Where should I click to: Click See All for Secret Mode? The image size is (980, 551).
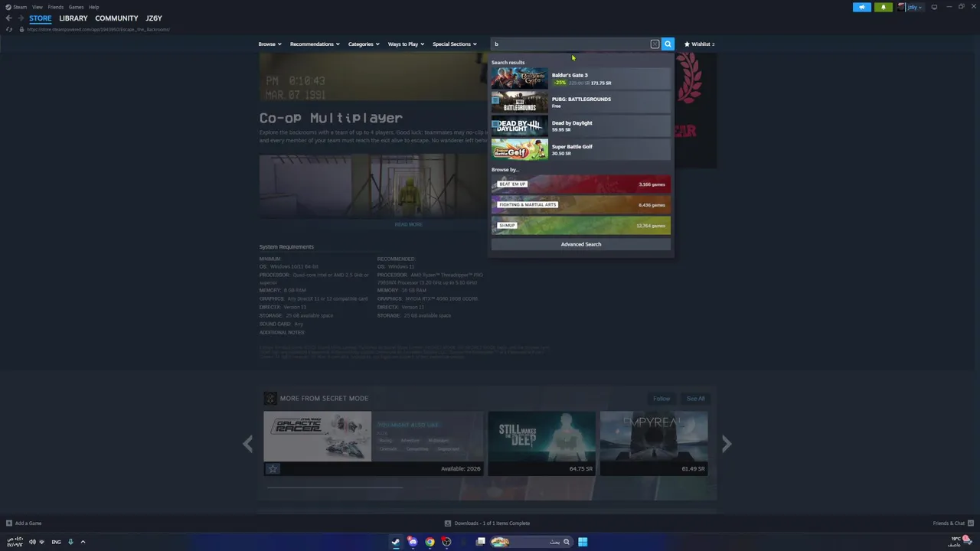(x=695, y=399)
